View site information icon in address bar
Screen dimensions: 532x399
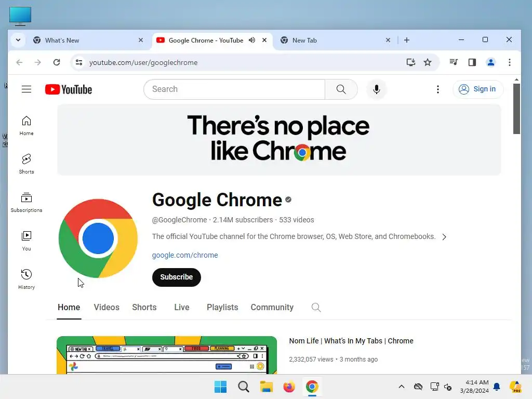79,62
